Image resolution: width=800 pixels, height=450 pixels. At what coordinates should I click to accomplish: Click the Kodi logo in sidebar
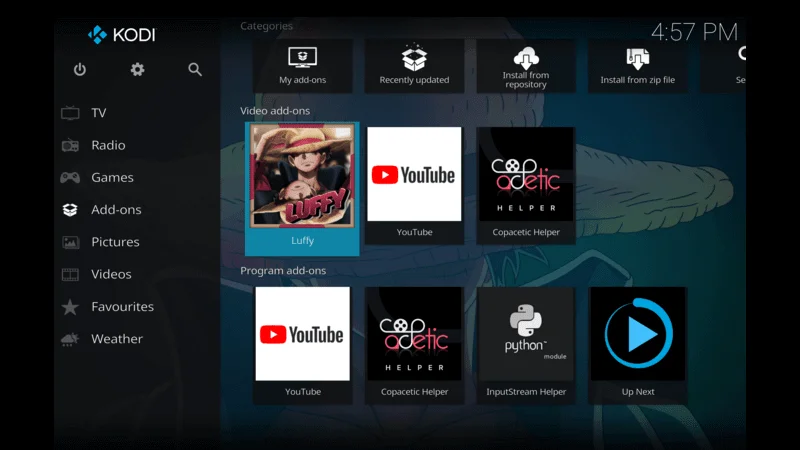[122, 35]
